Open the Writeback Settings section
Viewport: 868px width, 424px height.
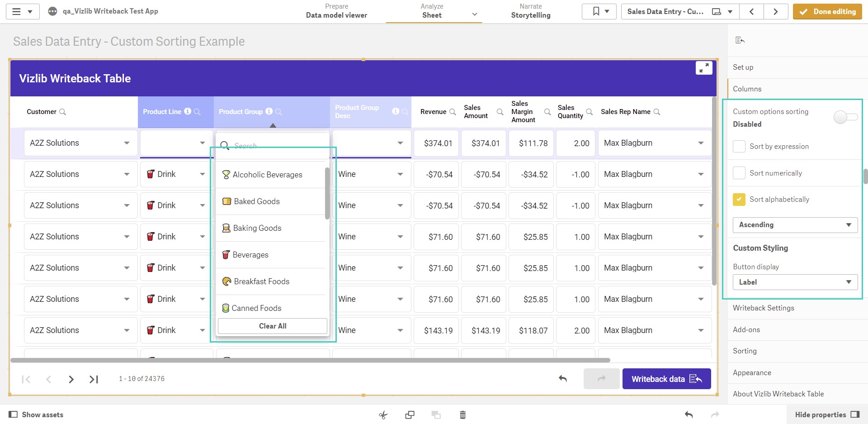click(763, 308)
